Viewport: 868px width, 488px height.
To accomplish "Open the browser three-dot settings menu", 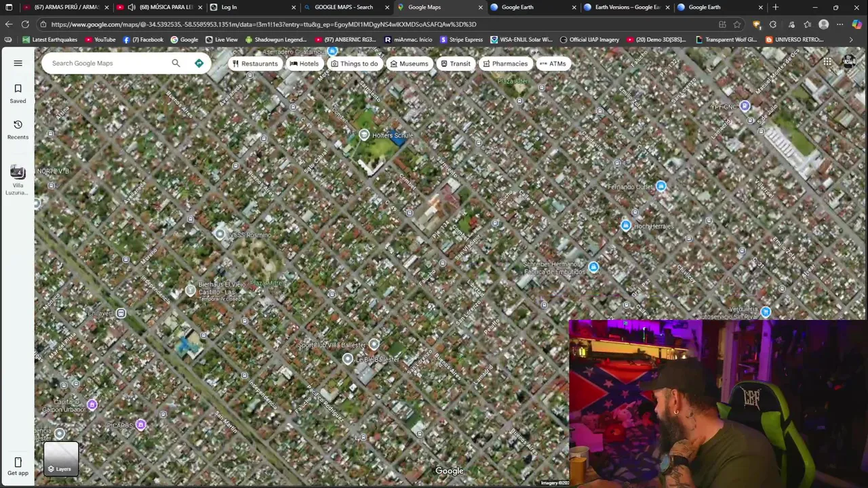I will point(840,24).
